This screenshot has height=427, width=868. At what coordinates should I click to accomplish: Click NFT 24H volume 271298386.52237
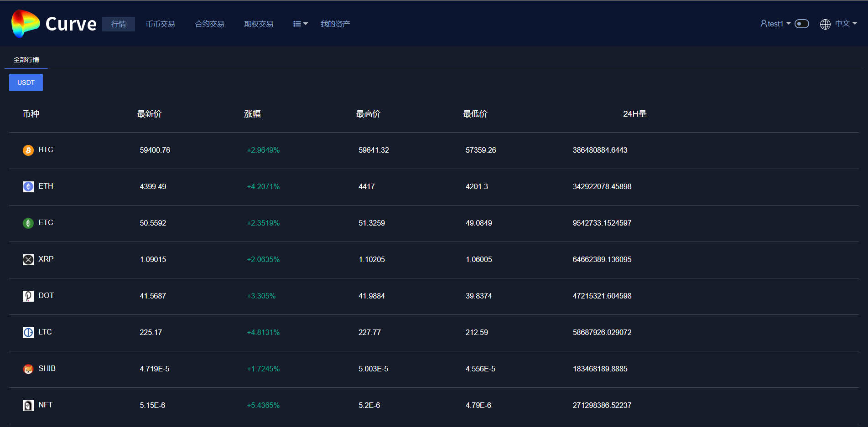click(x=602, y=406)
